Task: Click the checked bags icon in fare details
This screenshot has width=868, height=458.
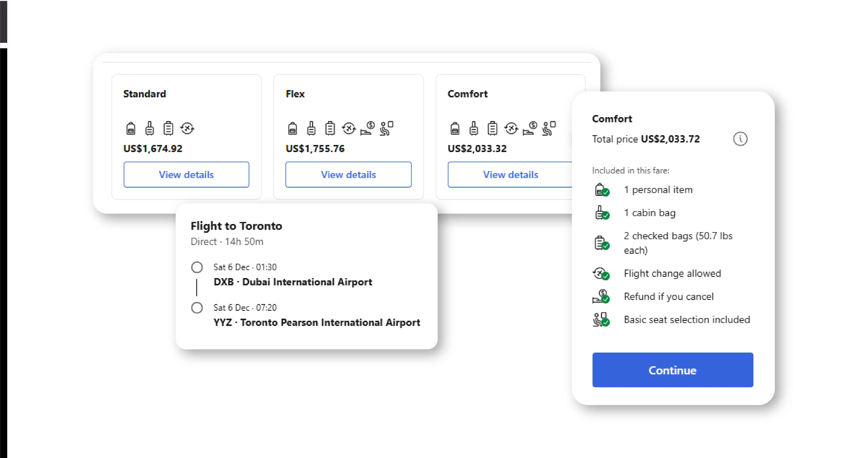Action: coord(601,243)
